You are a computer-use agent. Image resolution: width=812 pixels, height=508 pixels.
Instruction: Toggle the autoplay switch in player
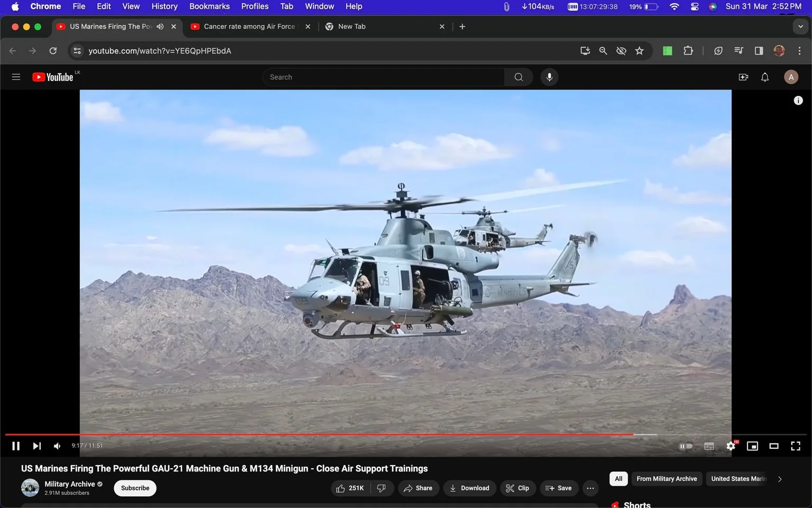[x=686, y=446]
